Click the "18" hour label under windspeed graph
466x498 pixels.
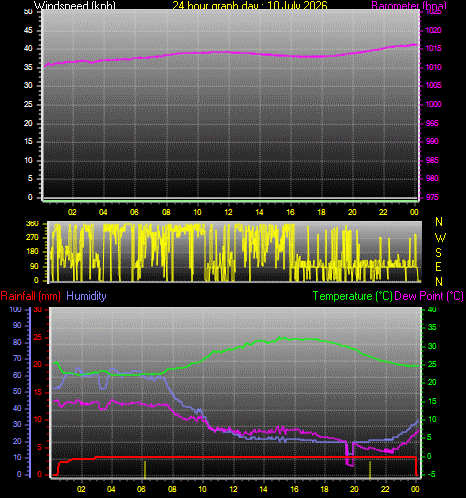click(321, 212)
